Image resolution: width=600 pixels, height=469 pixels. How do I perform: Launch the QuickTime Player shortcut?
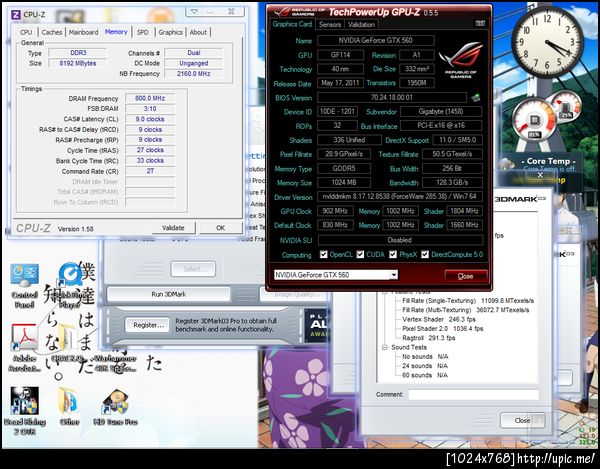tap(70, 286)
